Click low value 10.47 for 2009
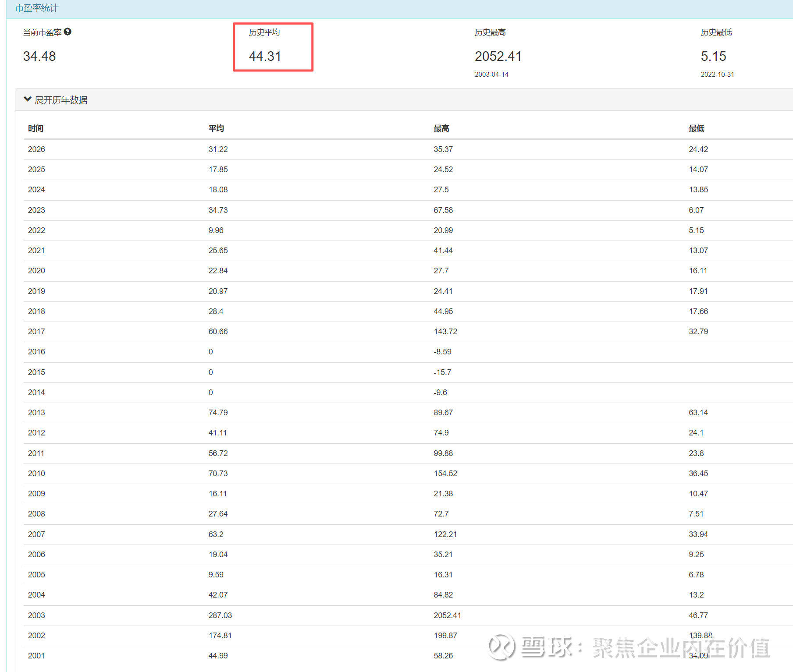The image size is (793, 672). click(x=698, y=494)
